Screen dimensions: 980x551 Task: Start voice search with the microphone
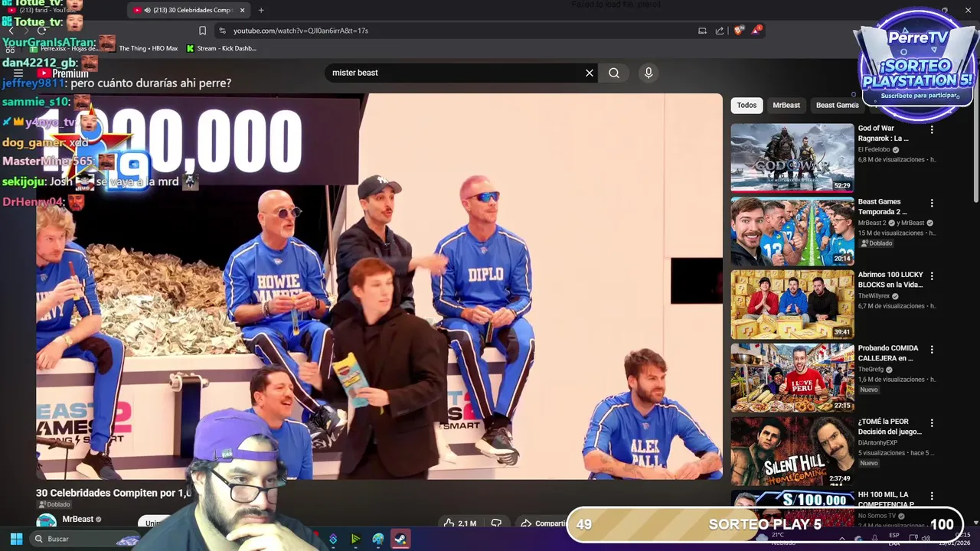point(648,73)
